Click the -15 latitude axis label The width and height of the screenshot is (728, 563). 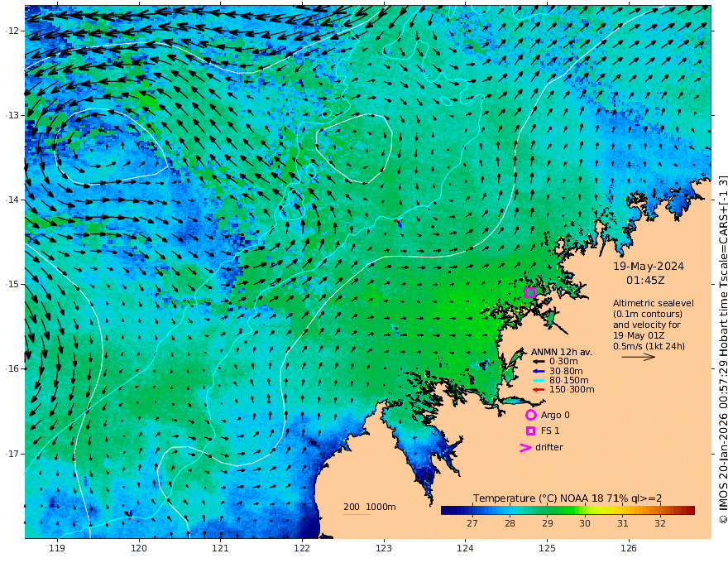pyautogui.click(x=12, y=284)
